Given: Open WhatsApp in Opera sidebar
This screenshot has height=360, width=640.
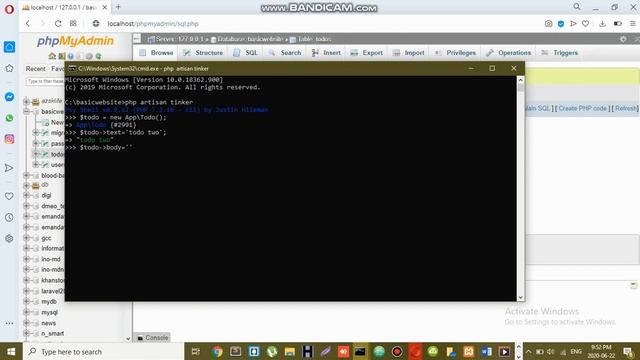Looking at the screenshot, I should coord(9,118).
